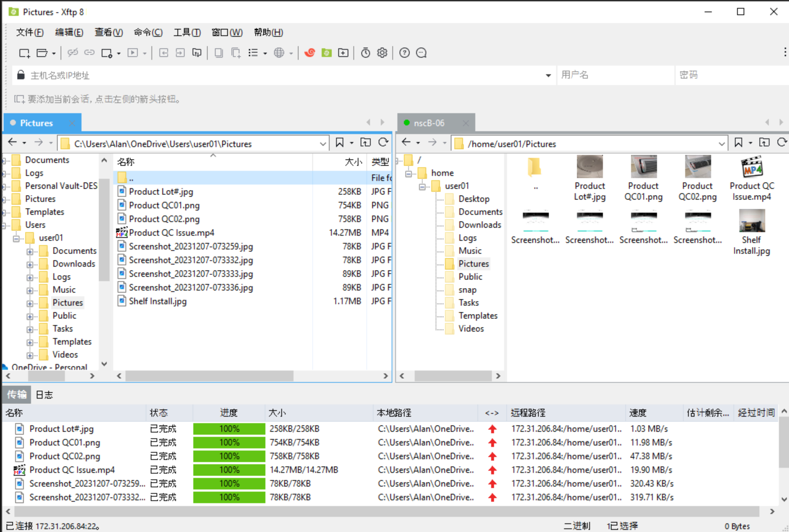Screen dimensions: 789x532
Task: Go to parent folder in local pane
Action: pyautogui.click(x=365, y=143)
